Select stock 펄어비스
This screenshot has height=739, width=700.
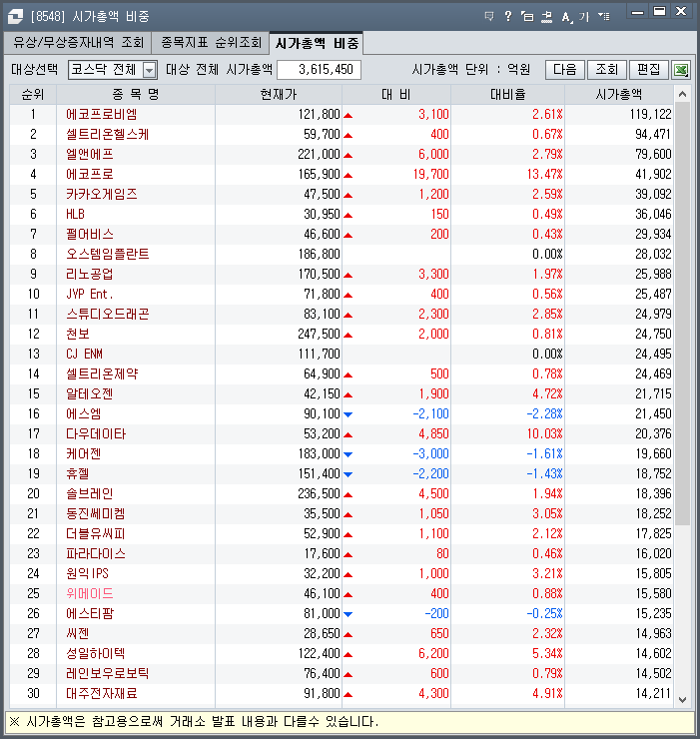(x=90, y=235)
